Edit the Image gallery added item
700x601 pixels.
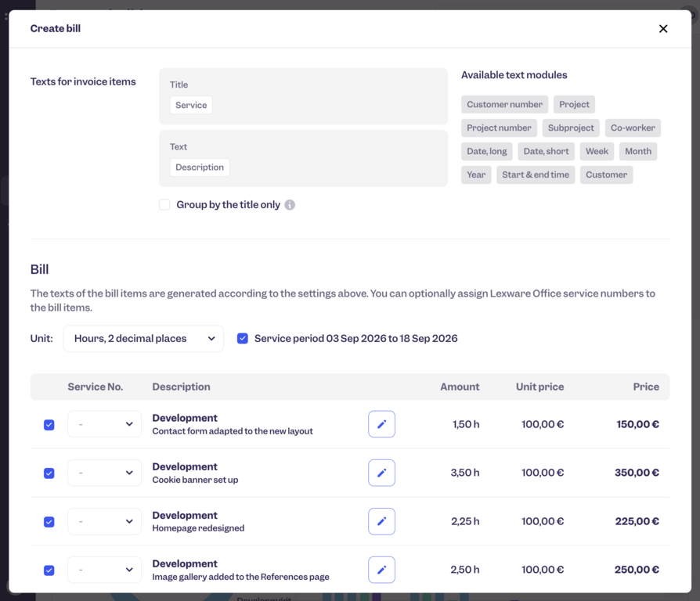coord(381,570)
